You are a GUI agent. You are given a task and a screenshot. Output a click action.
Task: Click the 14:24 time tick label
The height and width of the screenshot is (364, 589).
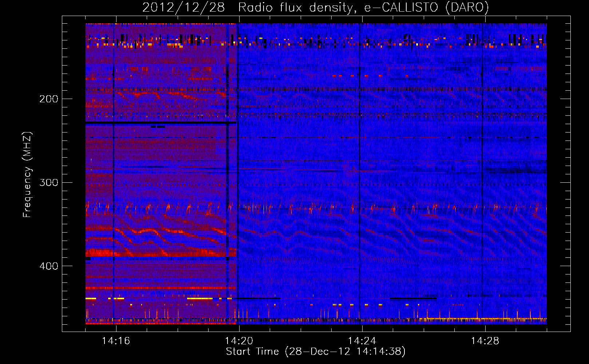(362, 341)
